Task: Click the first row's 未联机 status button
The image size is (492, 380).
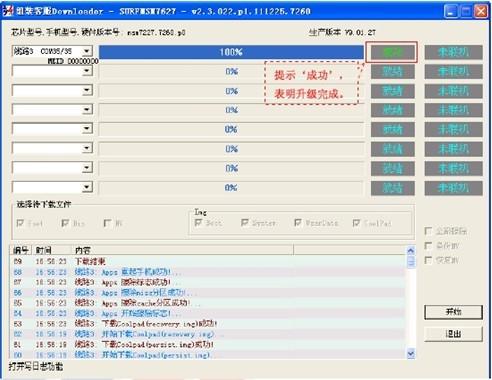Action: coord(453,52)
